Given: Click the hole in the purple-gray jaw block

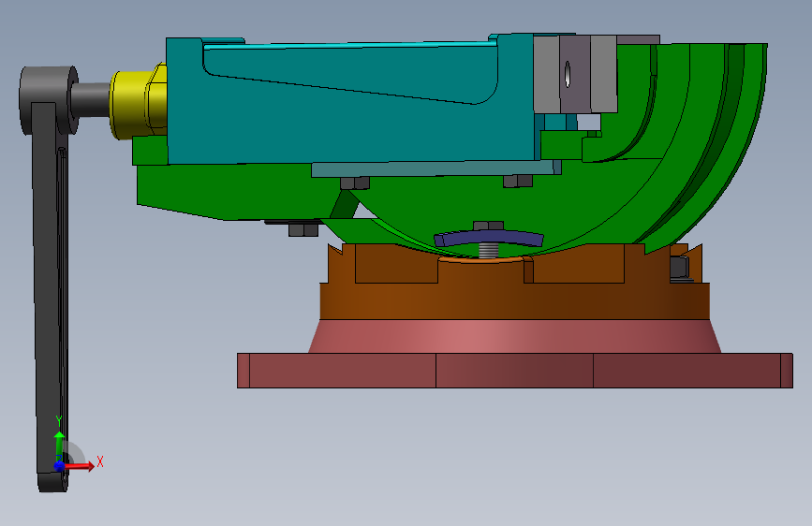Looking at the screenshot, I should [568, 74].
